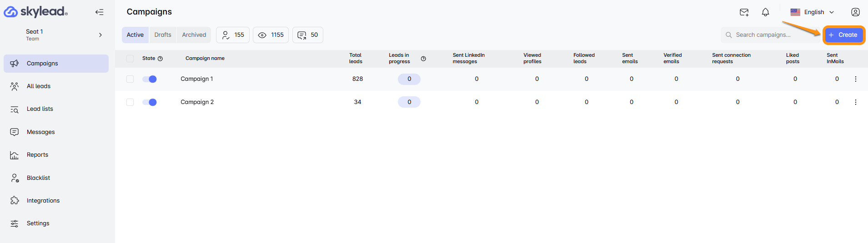Toggle Campaign 1 state switch
This screenshot has width=868, height=243.
tap(150, 79)
